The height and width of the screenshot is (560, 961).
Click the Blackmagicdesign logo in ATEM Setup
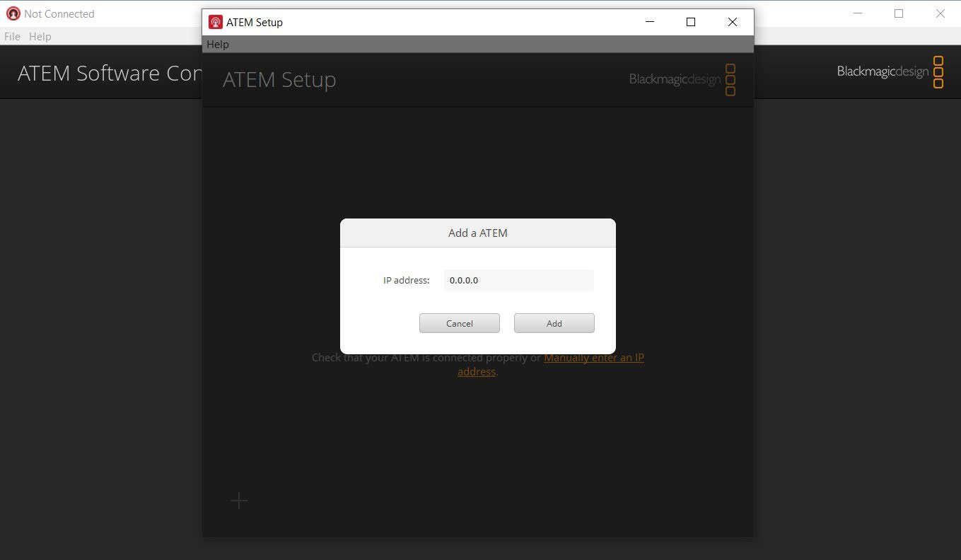click(x=682, y=80)
